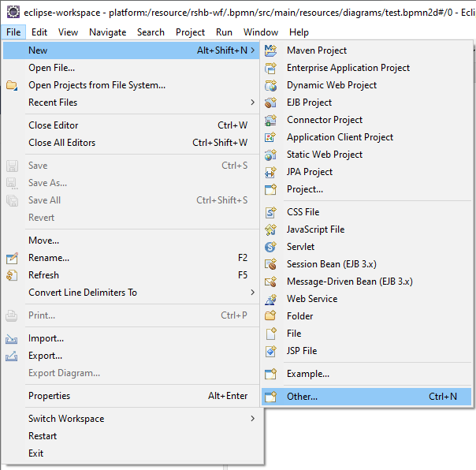Click the Static Web Project icon
The image size is (476, 470).
point(270,155)
